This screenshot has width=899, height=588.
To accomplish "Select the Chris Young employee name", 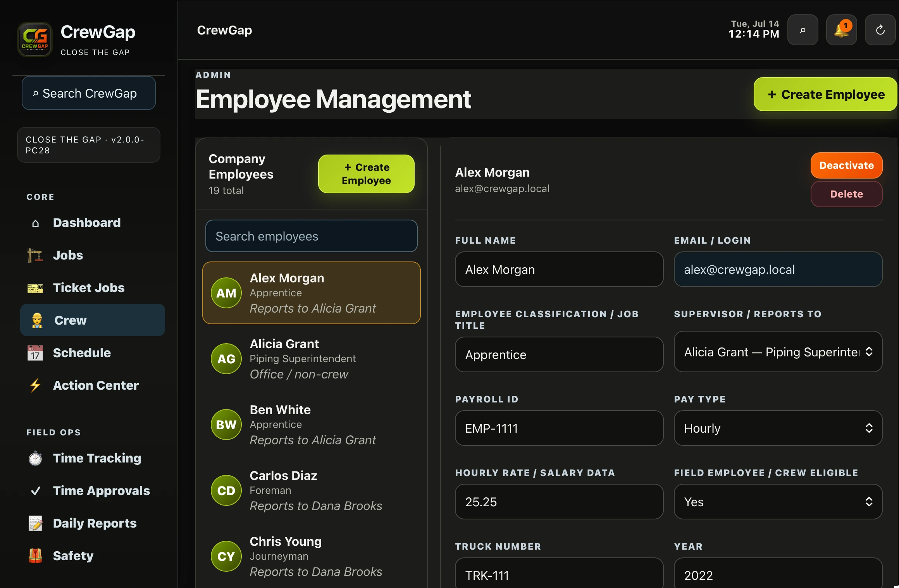I will pos(286,542).
